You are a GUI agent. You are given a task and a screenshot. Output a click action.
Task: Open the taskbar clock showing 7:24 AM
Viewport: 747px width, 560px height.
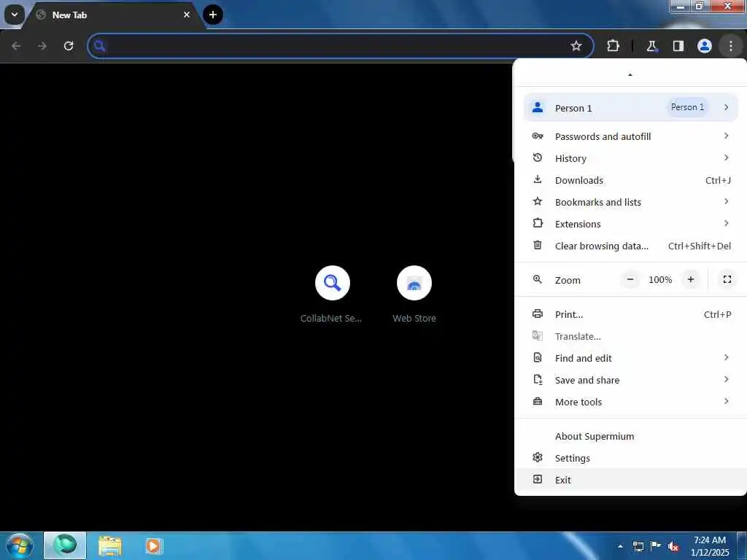click(x=710, y=546)
